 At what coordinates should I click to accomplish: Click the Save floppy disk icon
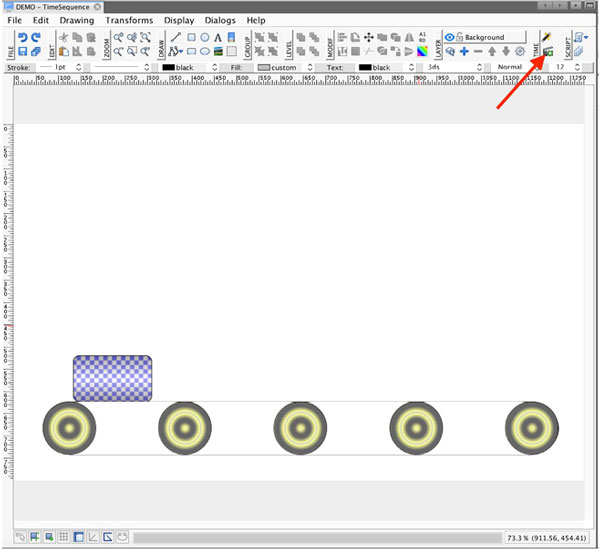click(x=23, y=51)
